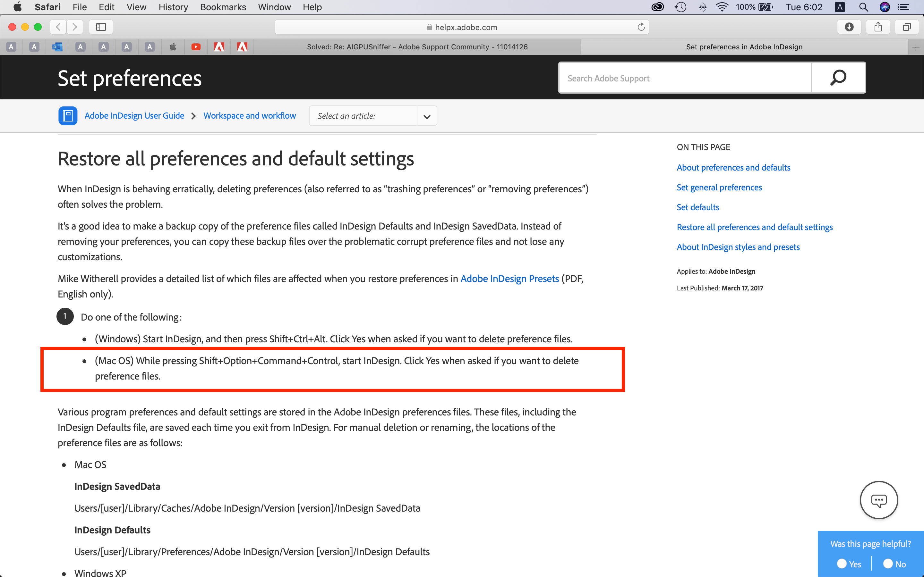Open the Workspace and workflow breadcrumb link

tap(249, 116)
